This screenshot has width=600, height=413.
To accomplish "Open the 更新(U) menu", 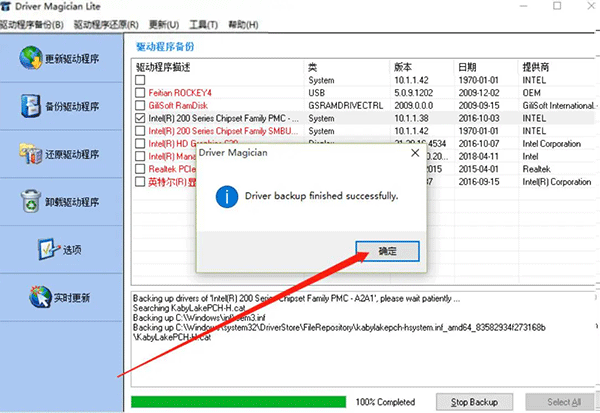I will pyautogui.click(x=164, y=25).
